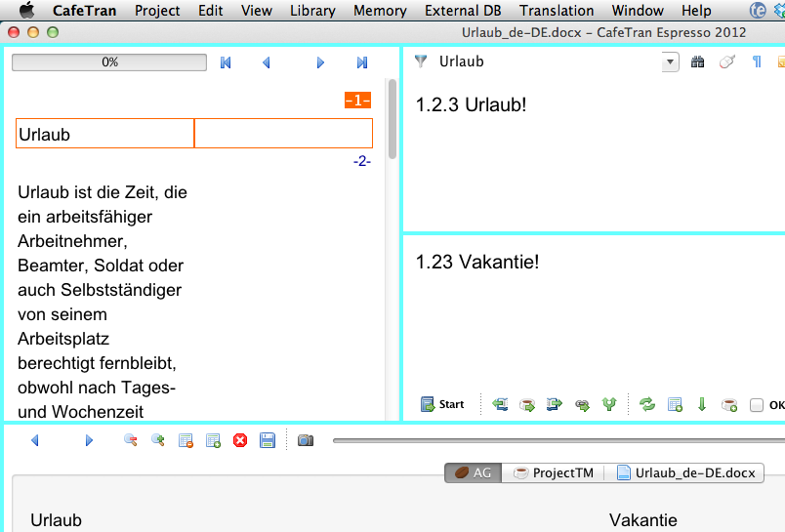
Task: Check the OK checkbox
Action: 756,405
